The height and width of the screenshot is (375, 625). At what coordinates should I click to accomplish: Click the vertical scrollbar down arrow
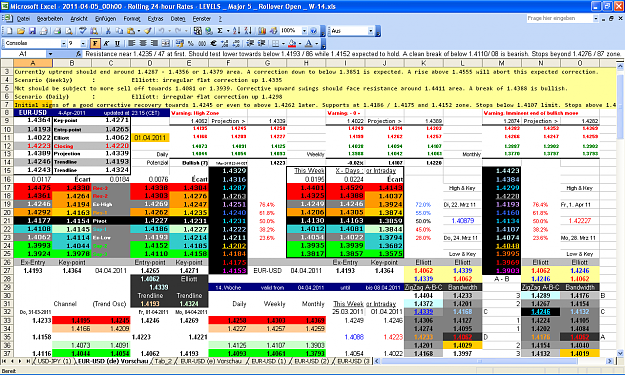click(620, 353)
